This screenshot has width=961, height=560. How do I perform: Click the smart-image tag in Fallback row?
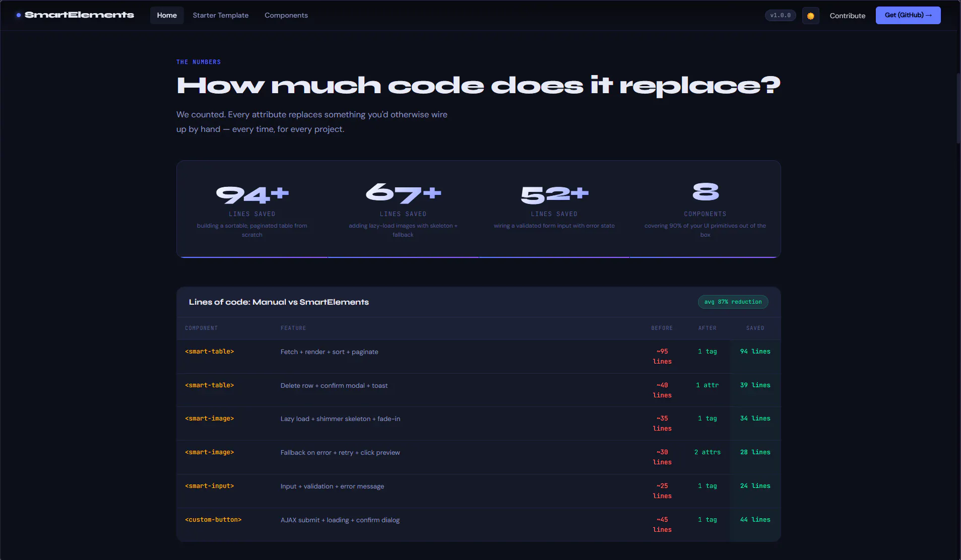pyautogui.click(x=210, y=452)
